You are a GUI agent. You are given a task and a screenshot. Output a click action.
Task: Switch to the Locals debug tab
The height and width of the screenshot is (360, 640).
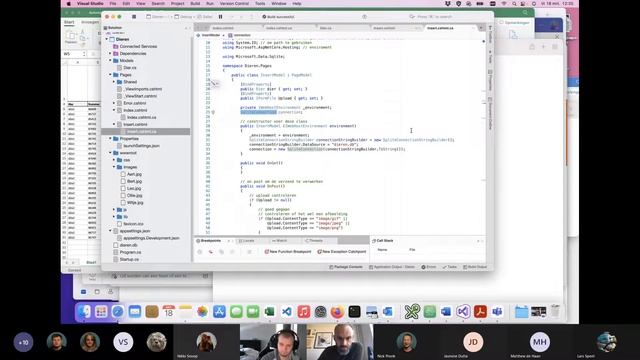[248, 241]
